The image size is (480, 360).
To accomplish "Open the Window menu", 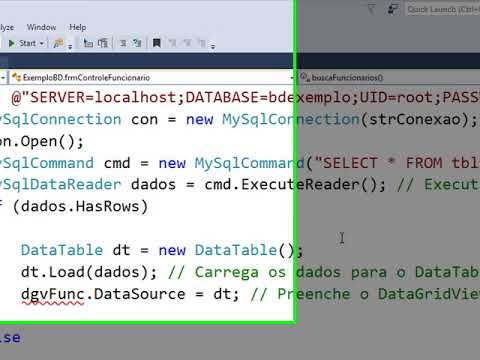I will click(x=41, y=27).
